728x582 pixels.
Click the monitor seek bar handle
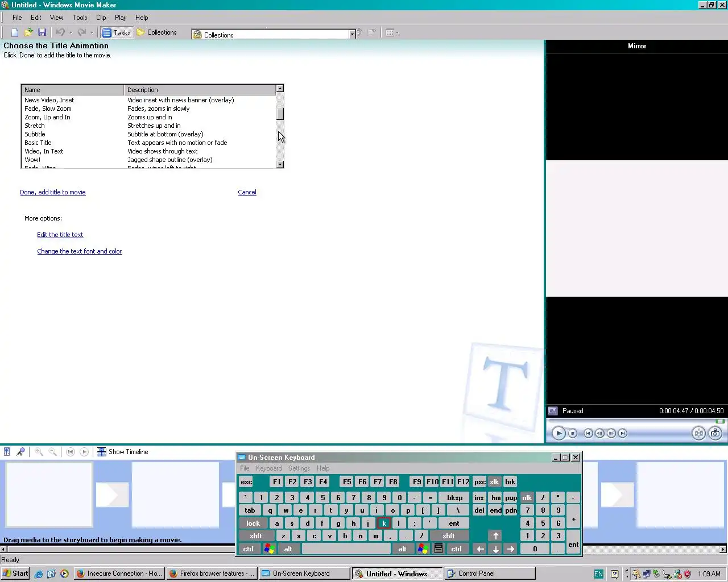pos(720,421)
